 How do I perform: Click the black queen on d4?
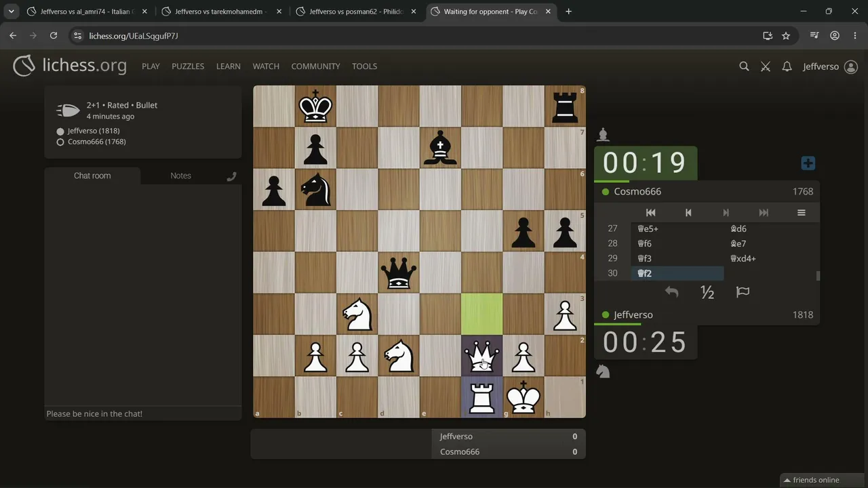point(399,272)
